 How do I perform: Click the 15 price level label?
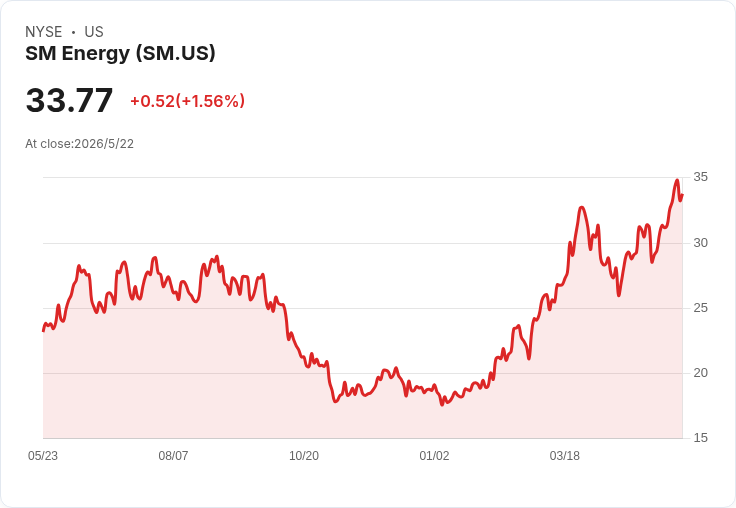(x=700, y=438)
